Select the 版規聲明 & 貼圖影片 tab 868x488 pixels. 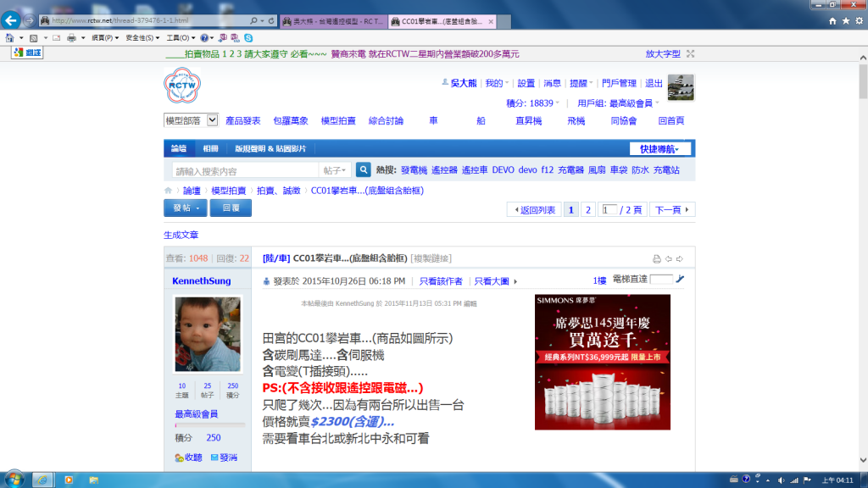tap(270, 148)
